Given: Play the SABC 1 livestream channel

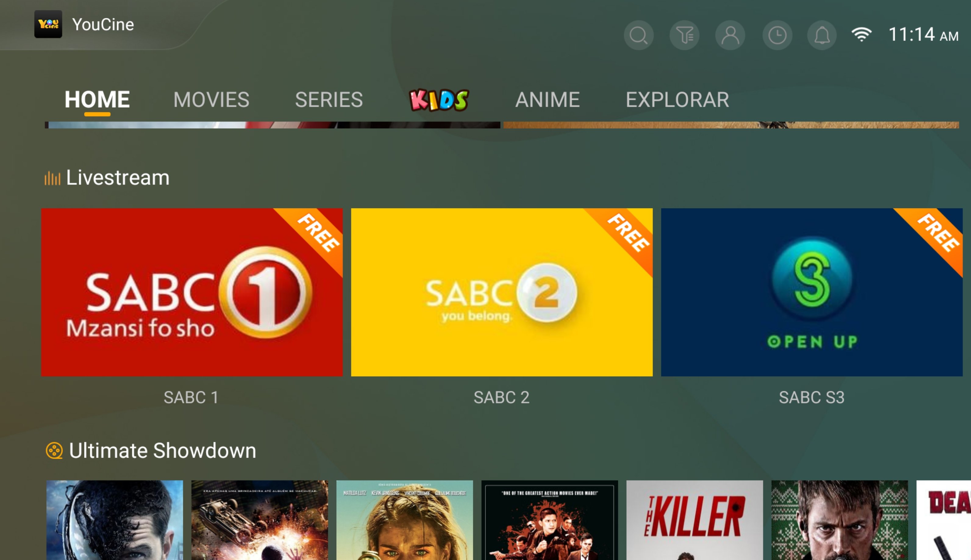Looking at the screenshot, I should [x=192, y=292].
